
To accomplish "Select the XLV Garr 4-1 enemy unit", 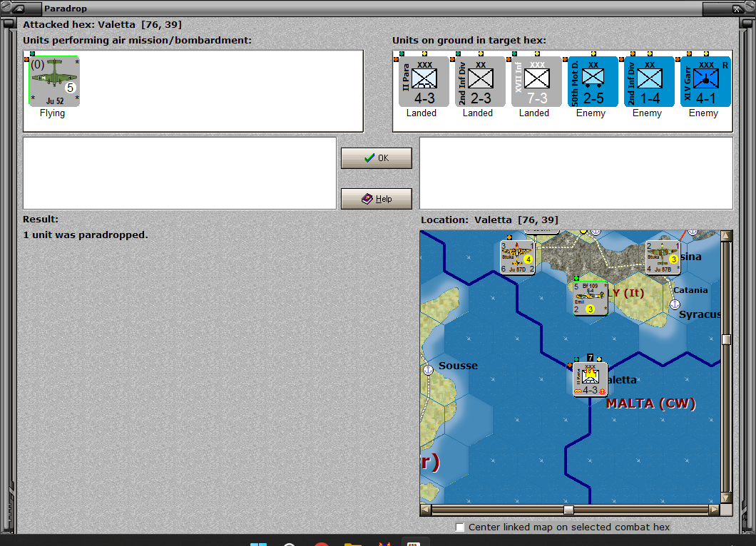I will 706,81.
